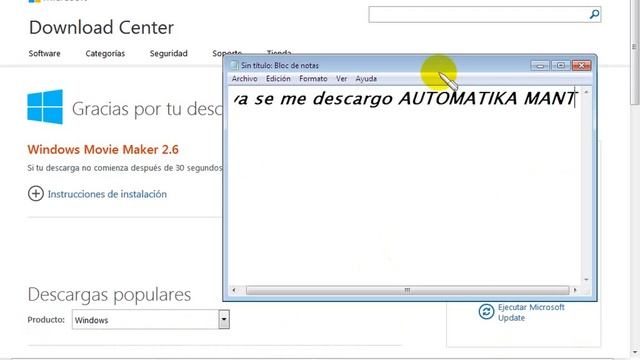Click the Notepad vertical scrollbar down arrow
Screen dimensions: 640x360
click(x=586, y=280)
